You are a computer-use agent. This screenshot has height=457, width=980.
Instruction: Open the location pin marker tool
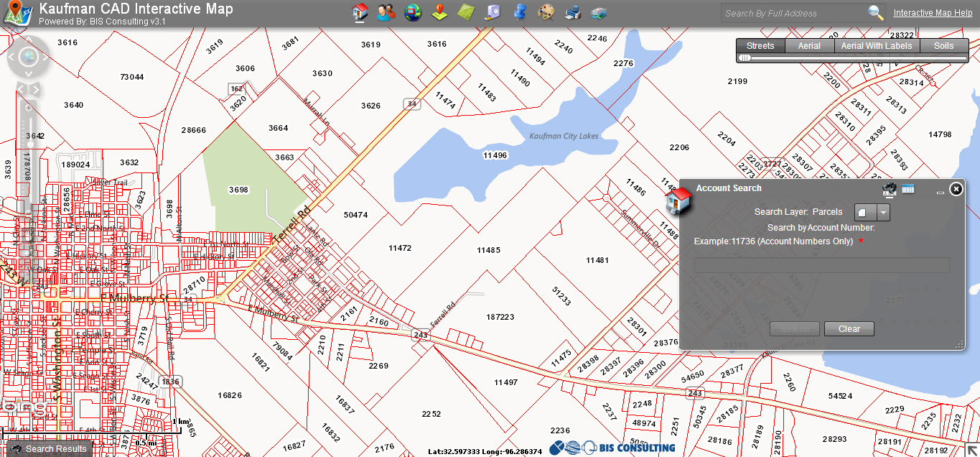[x=439, y=12]
